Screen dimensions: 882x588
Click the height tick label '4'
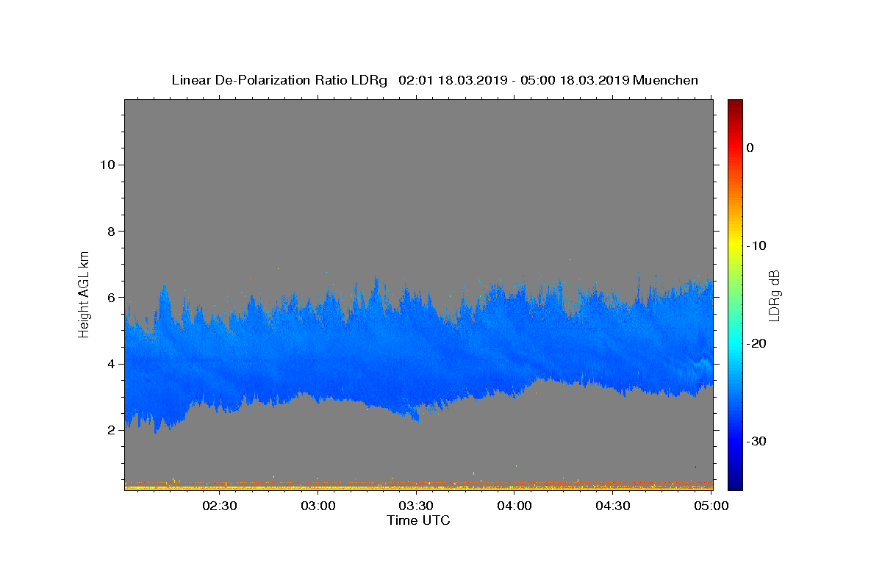(112, 364)
